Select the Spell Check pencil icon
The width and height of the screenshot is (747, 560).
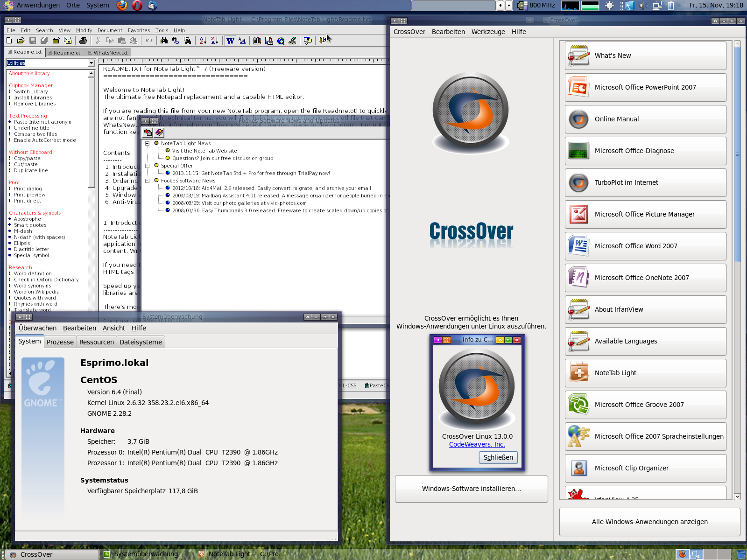tap(293, 41)
